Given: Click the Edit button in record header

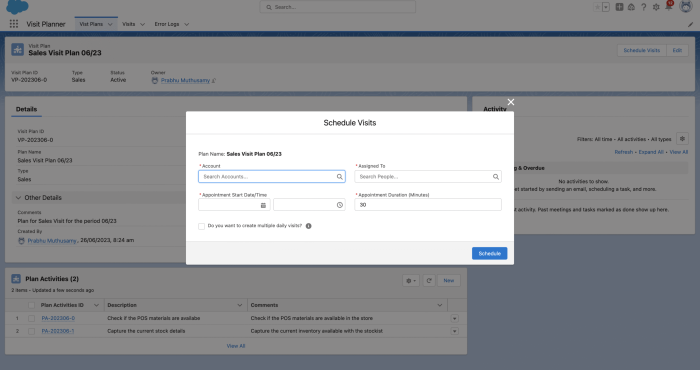Looking at the screenshot, I should pyautogui.click(x=677, y=50).
